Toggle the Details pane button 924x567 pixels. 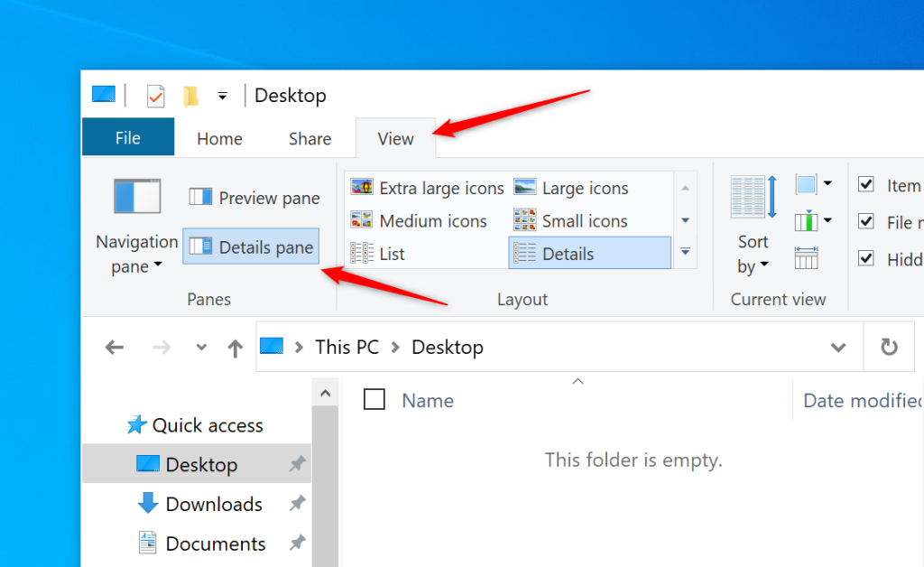(252, 247)
